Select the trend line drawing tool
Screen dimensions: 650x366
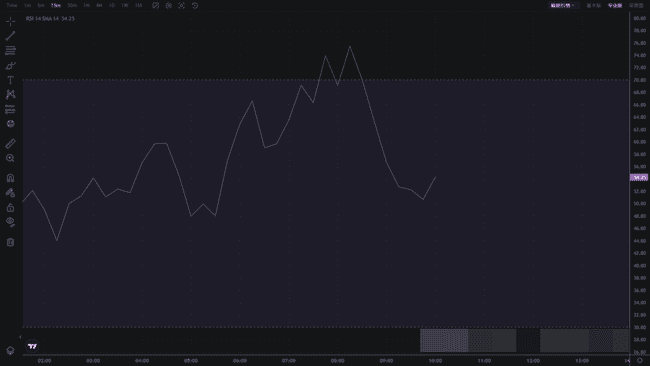tap(10, 36)
